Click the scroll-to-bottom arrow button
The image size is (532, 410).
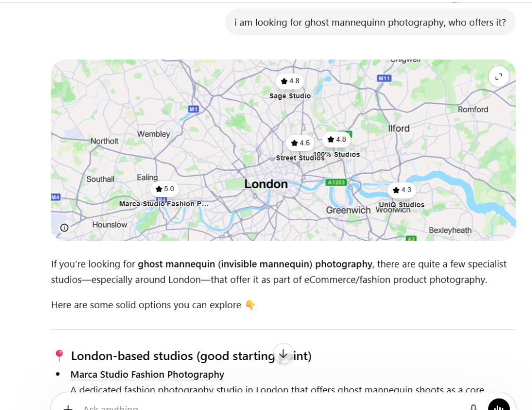coord(283,353)
